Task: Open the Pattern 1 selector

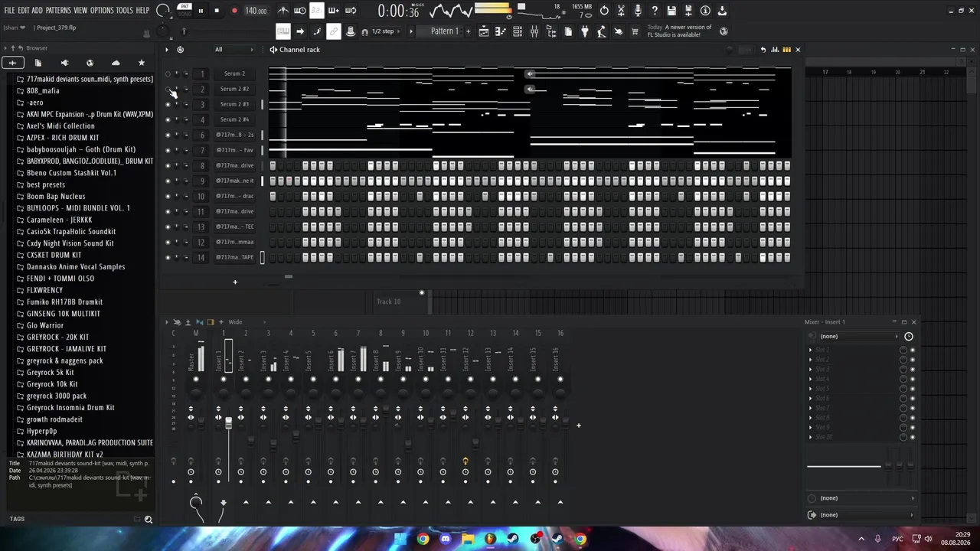Action: tap(444, 31)
